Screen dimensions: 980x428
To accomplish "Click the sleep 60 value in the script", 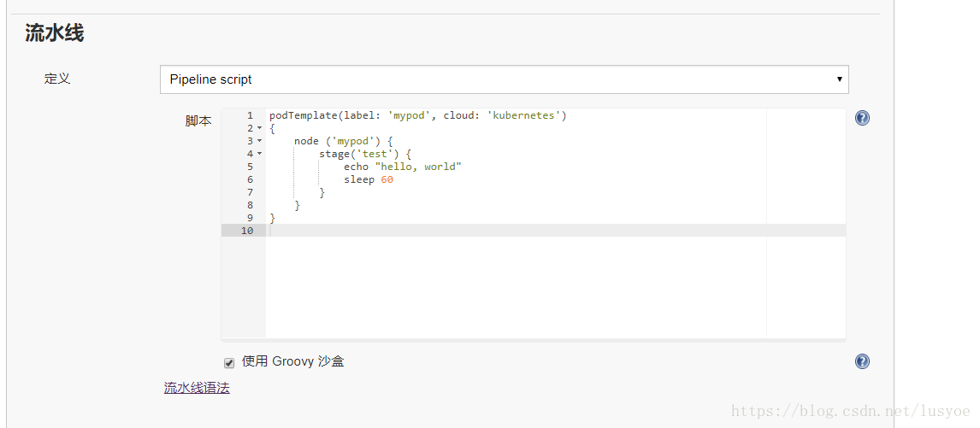I will tap(387, 180).
